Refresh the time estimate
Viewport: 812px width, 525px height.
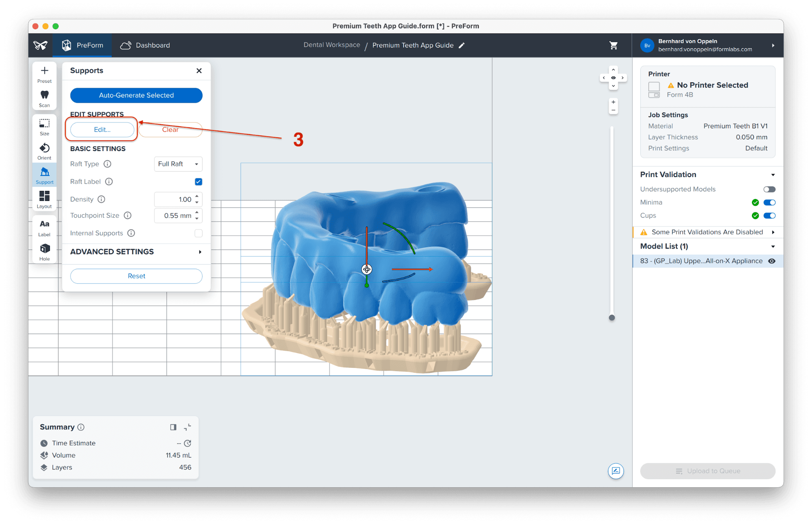tap(187, 443)
